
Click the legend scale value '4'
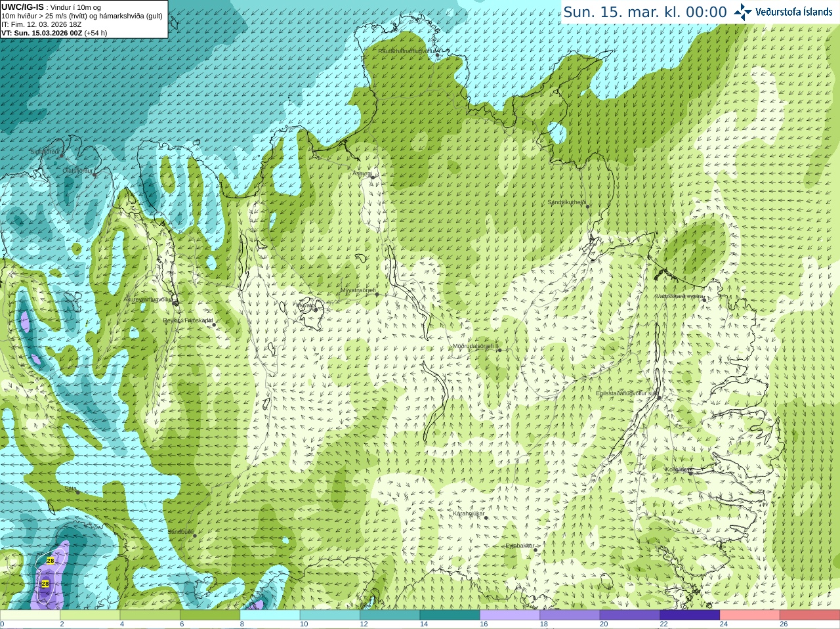tap(122, 624)
